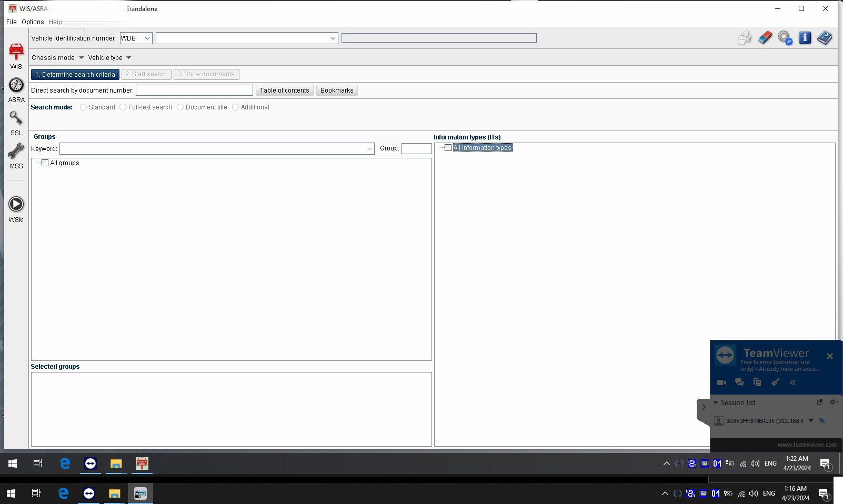Open the Help menu
This screenshot has height=504, width=843.
coord(55,22)
